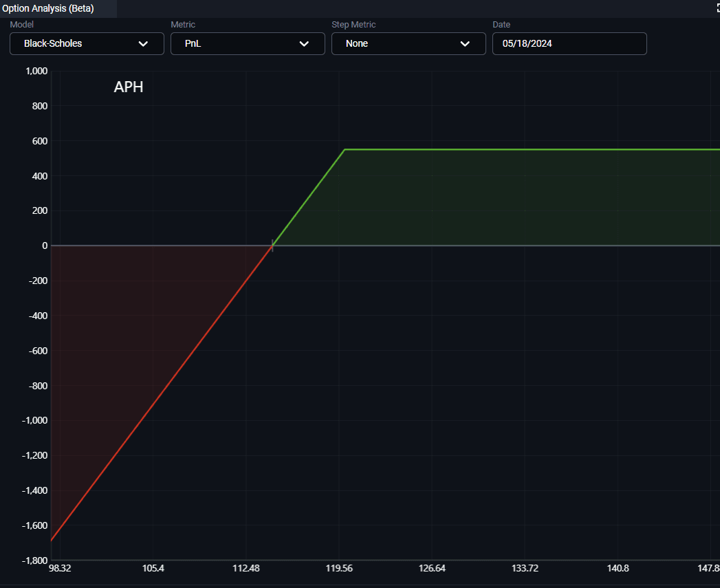Image resolution: width=720 pixels, height=588 pixels.
Task: Click the y-axis label -400
Action: pos(38,316)
